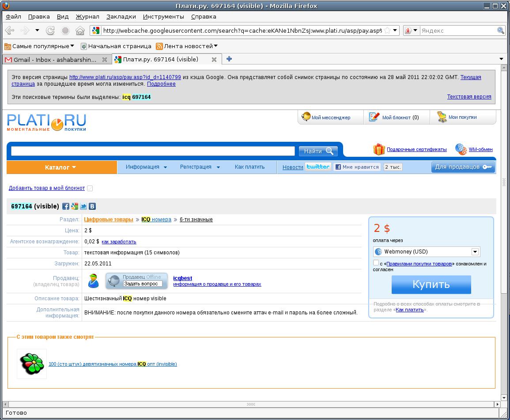Open seller icqbest profile link
The width and height of the screenshot is (510, 420).
(182, 278)
